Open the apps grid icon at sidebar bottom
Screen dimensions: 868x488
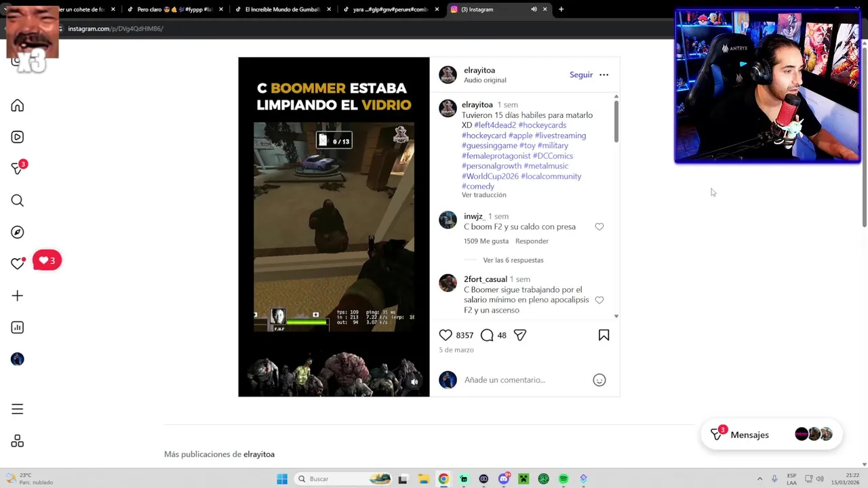click(18, 441)
